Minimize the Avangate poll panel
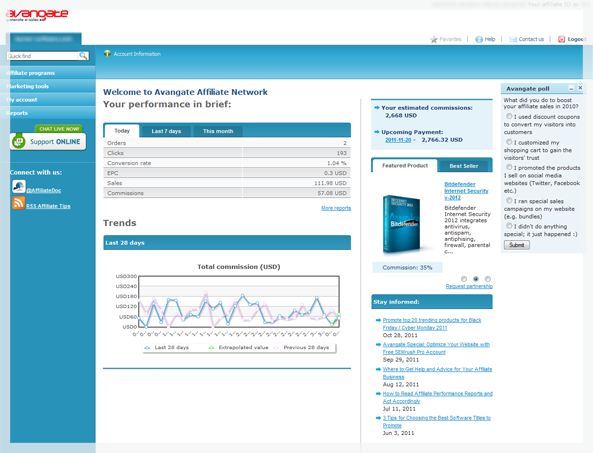Screen dimensions: 593x453 (571, 88)
